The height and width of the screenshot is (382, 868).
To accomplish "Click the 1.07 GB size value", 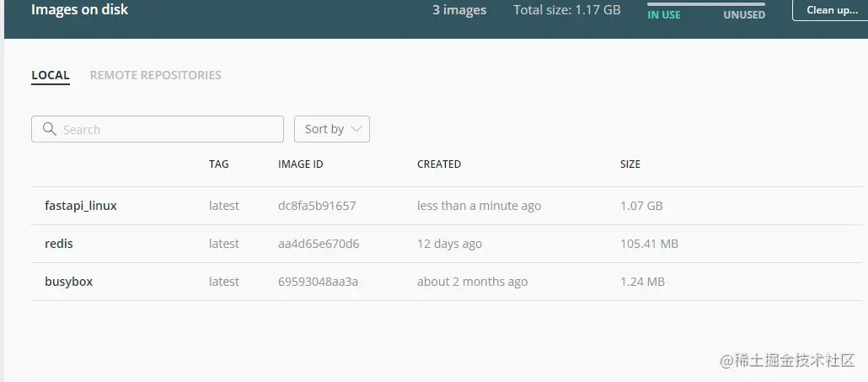I will [641, 206].
